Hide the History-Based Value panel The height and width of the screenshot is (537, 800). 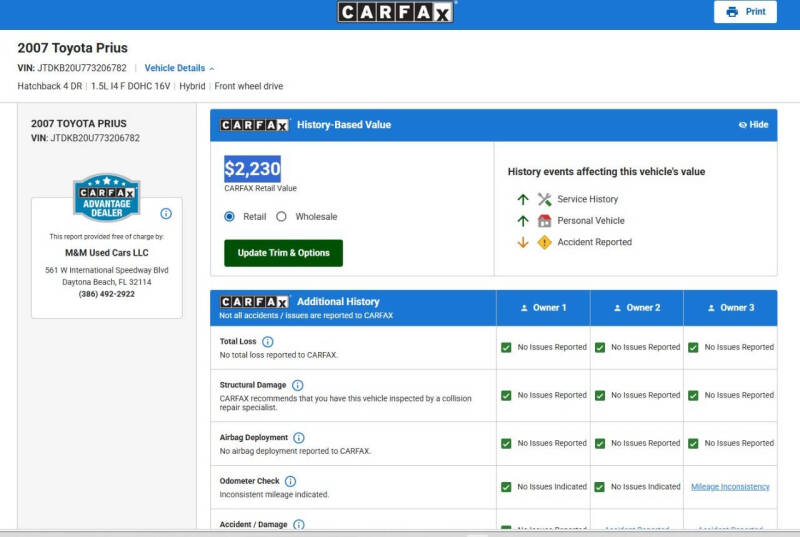754,124
